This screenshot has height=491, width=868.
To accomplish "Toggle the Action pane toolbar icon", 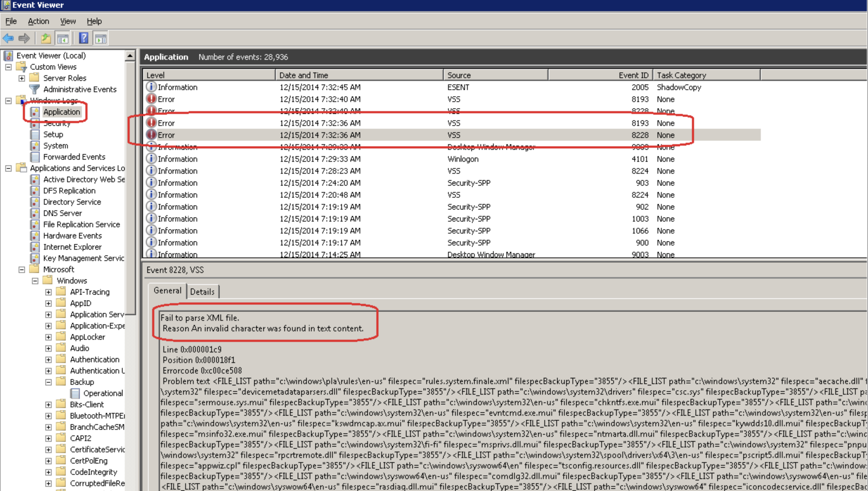I will click(x=101, y=38).
